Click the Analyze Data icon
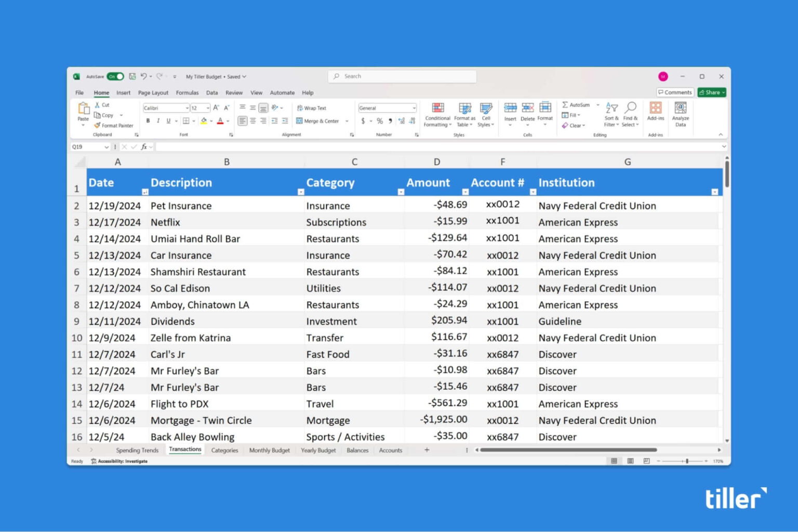 pyautogui.click(x=681, y=114)
